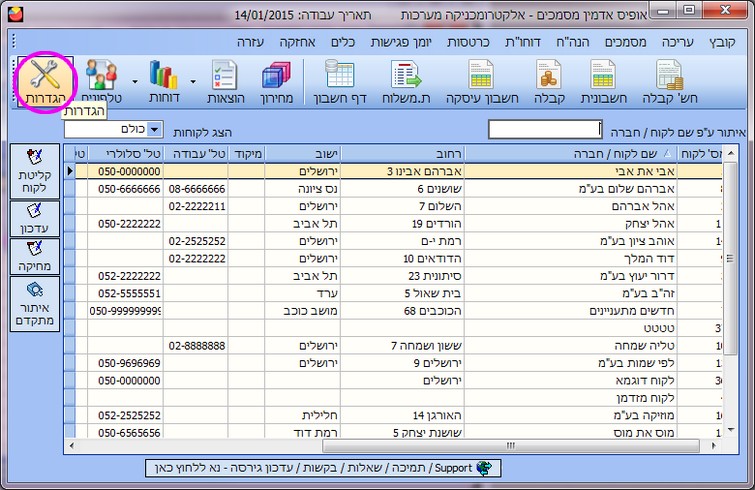Select customer row אברהם שלום בע"מ
The width and height of the screenshot is (755, 490).
pos(394,189)
